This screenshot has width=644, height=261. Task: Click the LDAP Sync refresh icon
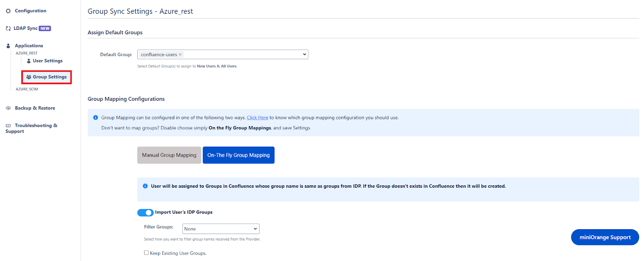coord(8,28)
